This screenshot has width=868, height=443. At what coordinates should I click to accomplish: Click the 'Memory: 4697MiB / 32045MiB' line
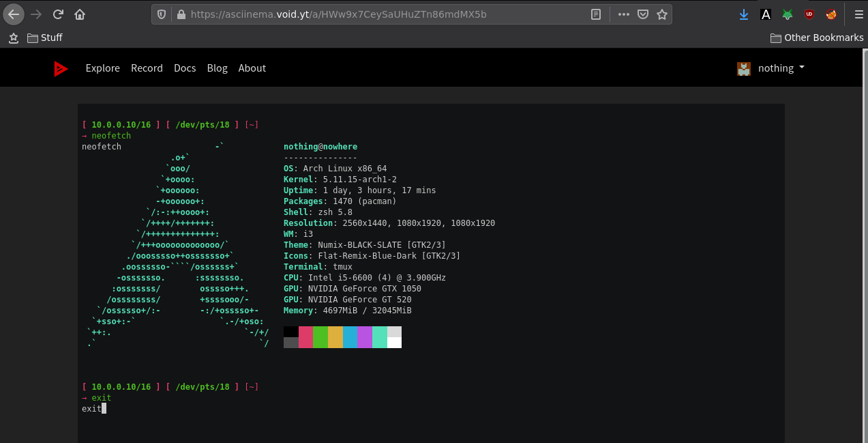tap(348, 311)
